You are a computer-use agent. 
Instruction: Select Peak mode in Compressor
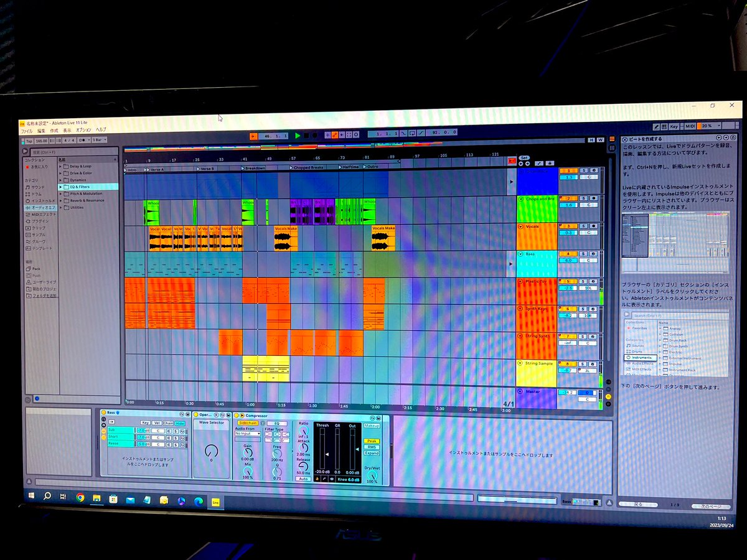coord(372,441)
